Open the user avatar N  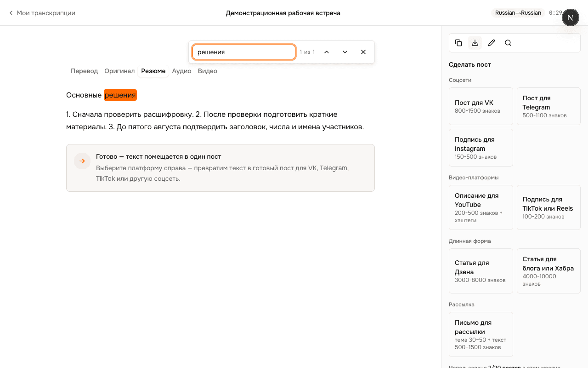(571, 17)
